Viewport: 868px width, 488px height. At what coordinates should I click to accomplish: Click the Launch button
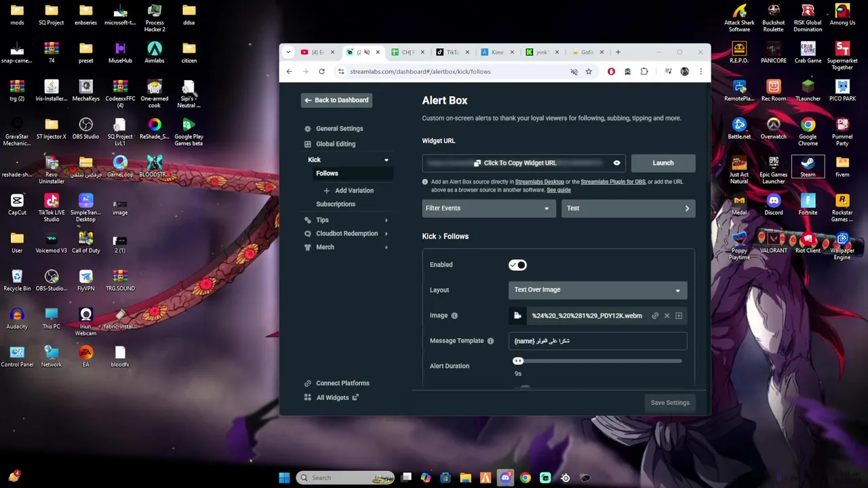(x=663, y=163)
